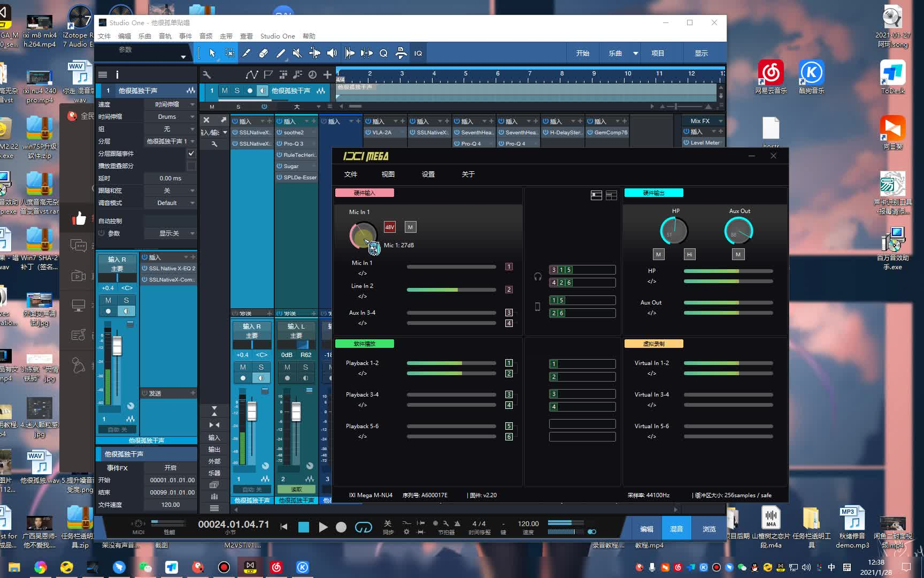Open the 组 dropdown showing 无

click(170, 129)
